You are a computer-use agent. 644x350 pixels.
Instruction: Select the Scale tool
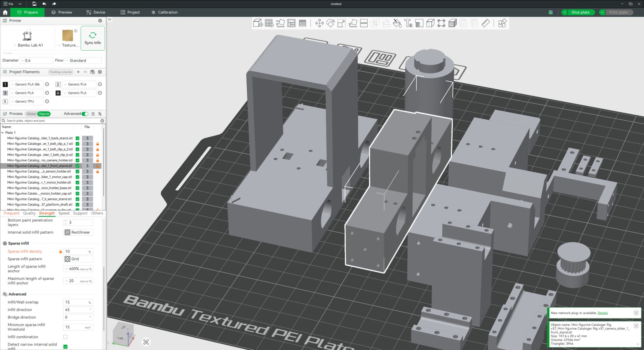click(x=342, y=23)
